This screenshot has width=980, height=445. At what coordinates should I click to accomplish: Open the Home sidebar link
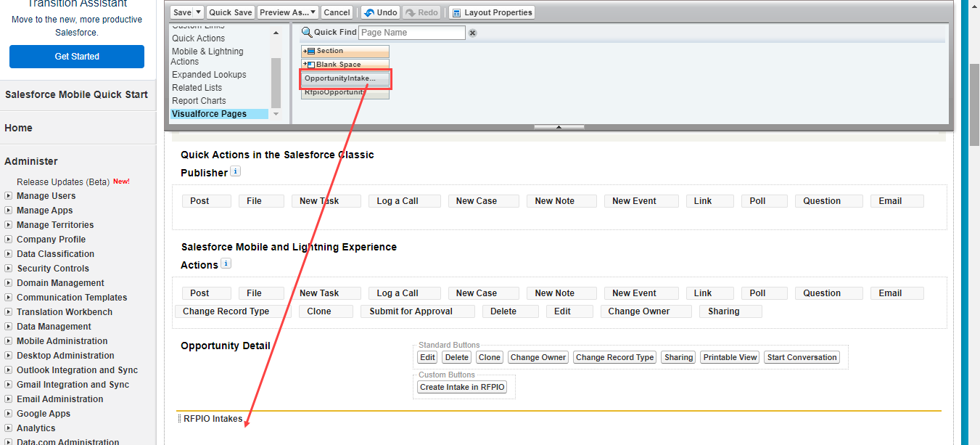[18, 128]
